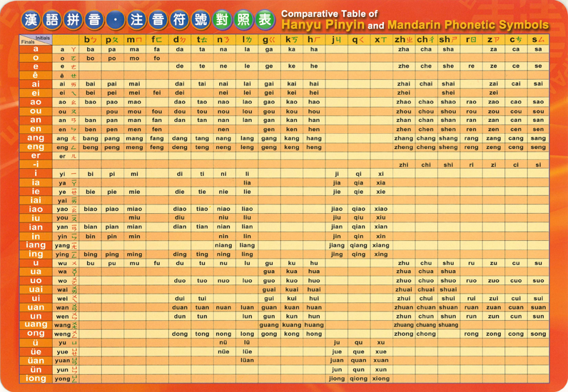Screen dimensions: 568x392
Task: Click the "chuang" syllable cell
Action: pos(426,325)
